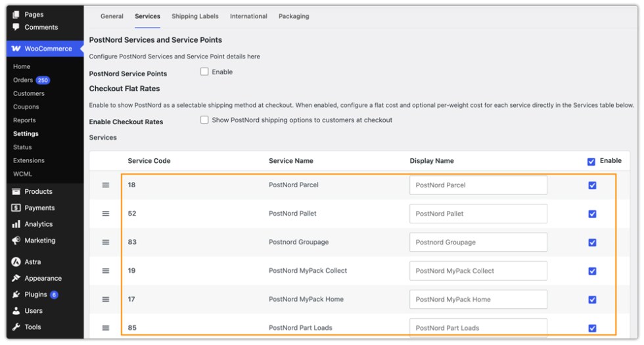
Task: Click PostNord Part Loads display name field
Action: [x=478, y=328]
